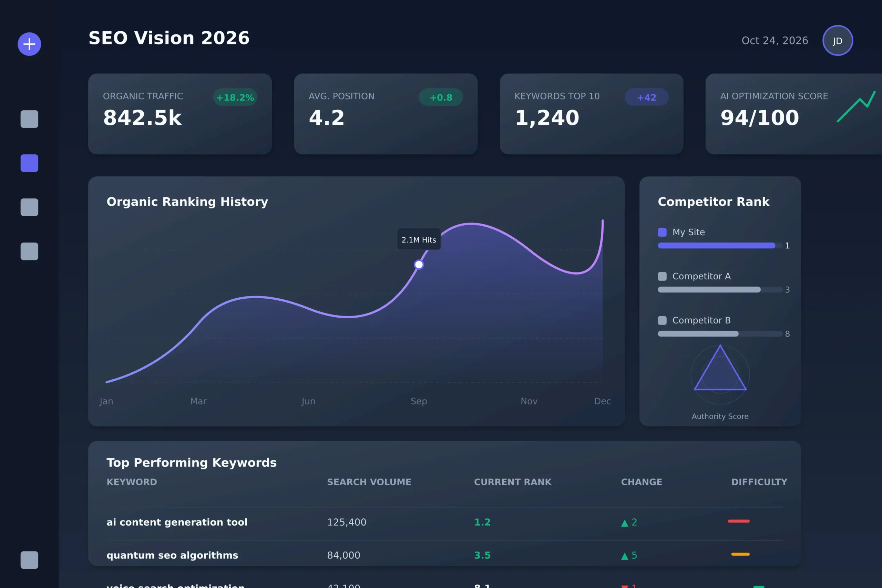Sort by CURRENT RANK column header
The width and height of the screenshot is (882, 588).
tap(513, 482)
